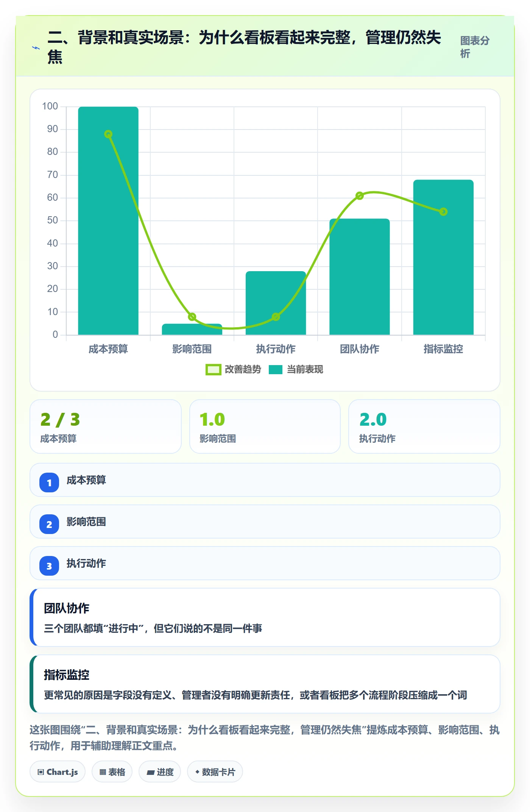
Task: Click the 进度 tag chip
Action: pyautogui.click(x=160, y=772)
